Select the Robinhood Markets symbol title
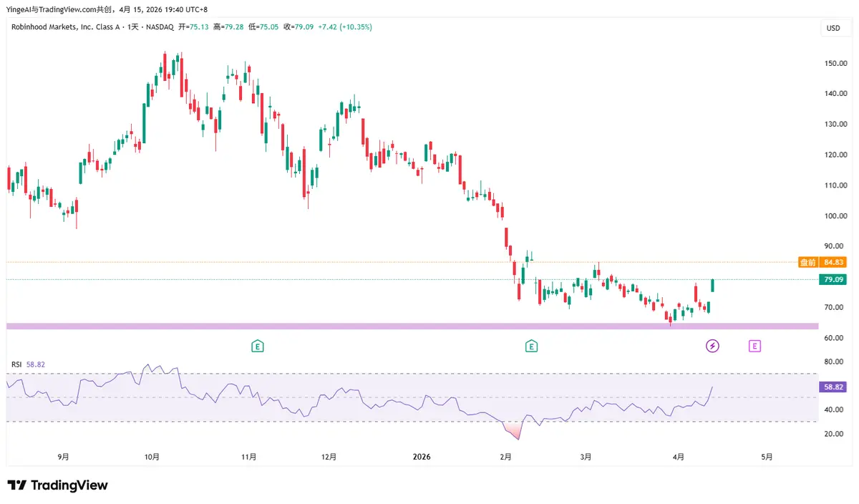Screen dimensions: 859x504 [x=92, y=27]
